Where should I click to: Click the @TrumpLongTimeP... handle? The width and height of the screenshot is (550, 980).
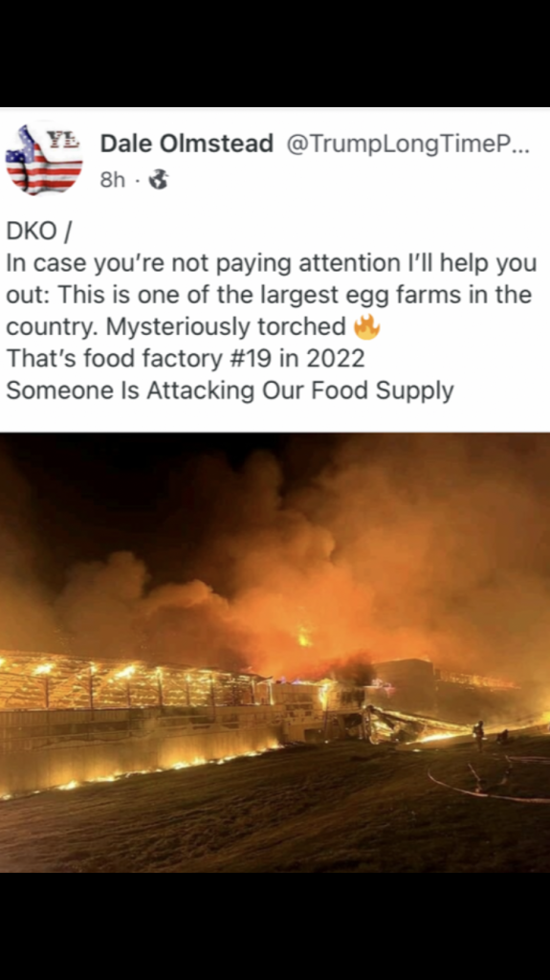[x=408, y=144]
